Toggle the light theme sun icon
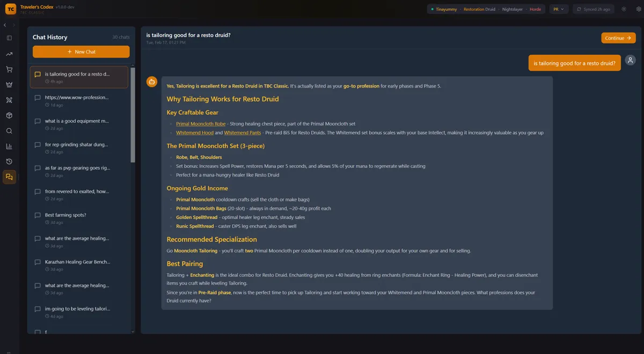 623,9
